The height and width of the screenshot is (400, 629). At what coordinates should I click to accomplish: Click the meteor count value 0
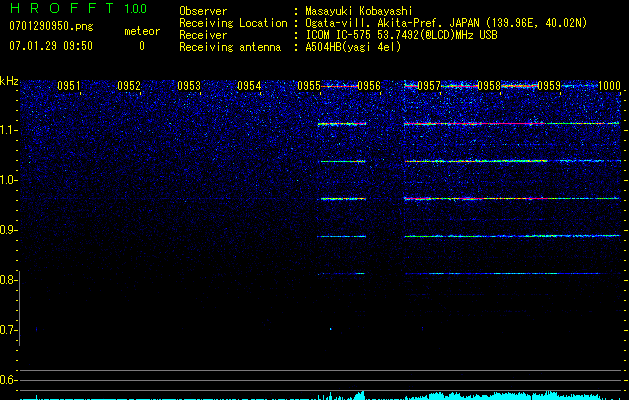142,46
